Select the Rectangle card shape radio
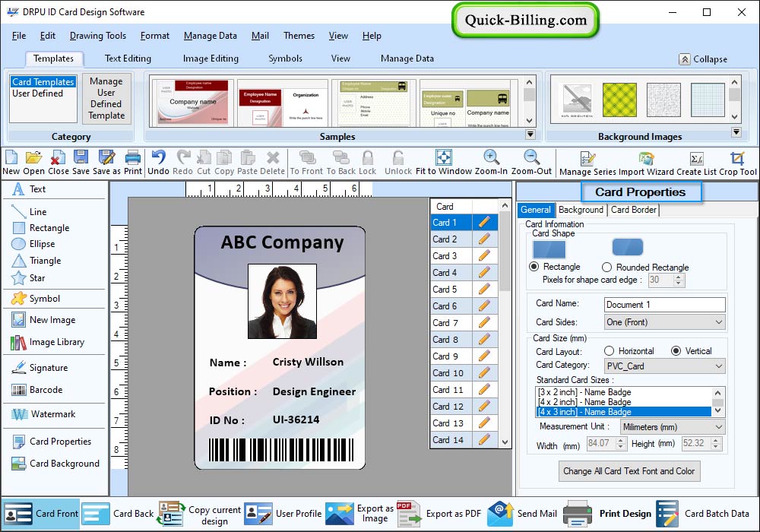Screen dimensions: 760x532 pyautogui.click(x=534, y=267)
